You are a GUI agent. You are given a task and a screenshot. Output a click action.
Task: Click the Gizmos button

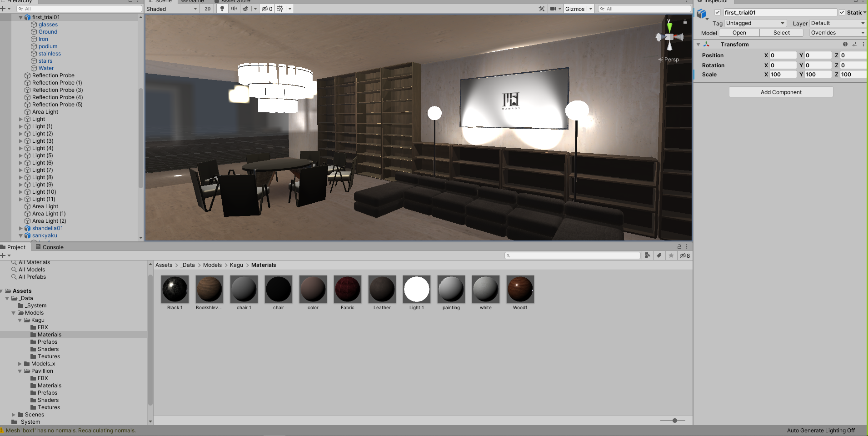[574, 9]
